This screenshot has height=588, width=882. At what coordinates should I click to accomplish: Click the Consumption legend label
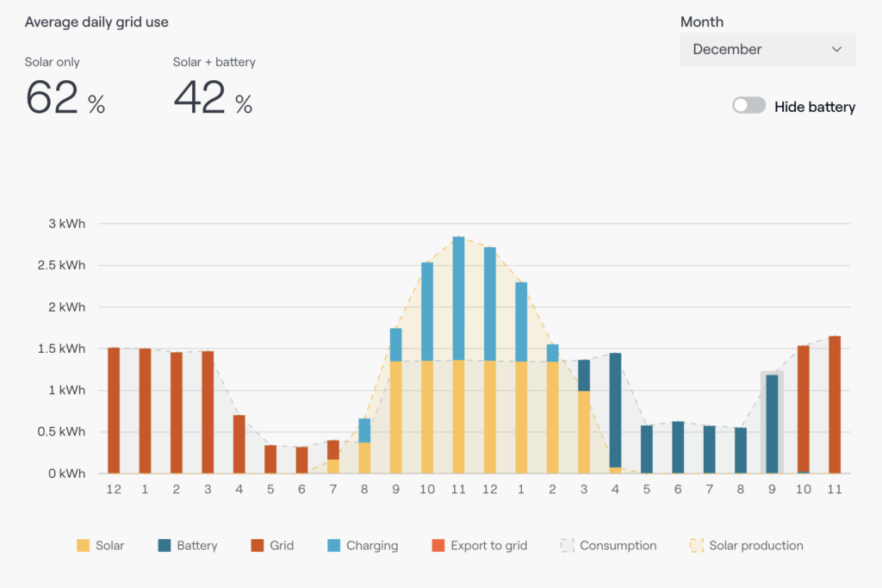pos(618,546)
